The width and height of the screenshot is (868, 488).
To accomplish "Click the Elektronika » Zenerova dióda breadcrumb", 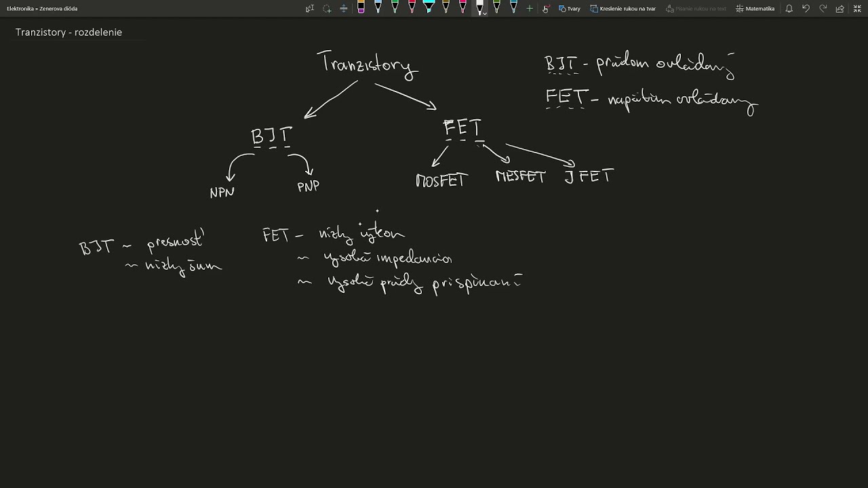I will tap(42, 9).
